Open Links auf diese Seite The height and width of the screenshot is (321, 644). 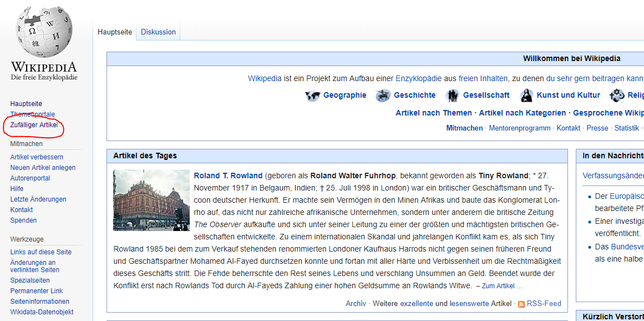click(x=41, y=252)
